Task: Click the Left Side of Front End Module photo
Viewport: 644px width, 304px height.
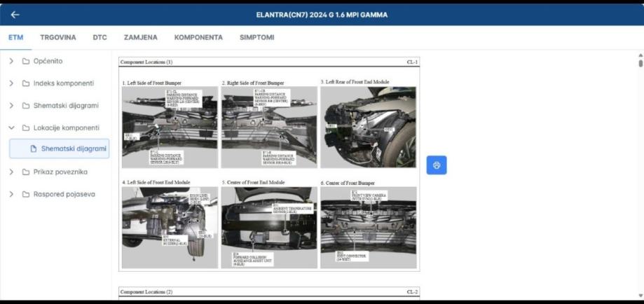Action: [x=170, y=228]
